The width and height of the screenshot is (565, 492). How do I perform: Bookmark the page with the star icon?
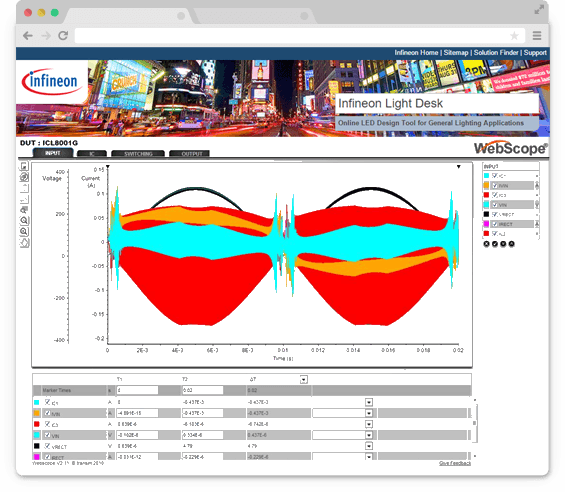point(514,36)
